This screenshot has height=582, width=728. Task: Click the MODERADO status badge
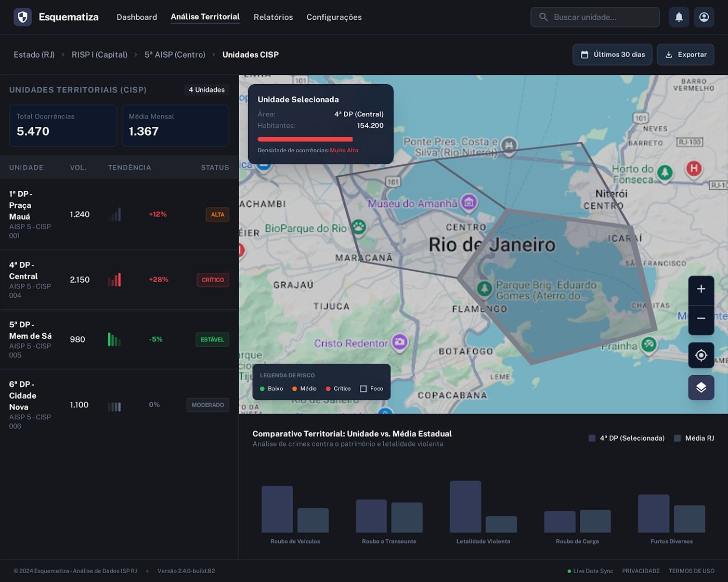pos(207,405)
